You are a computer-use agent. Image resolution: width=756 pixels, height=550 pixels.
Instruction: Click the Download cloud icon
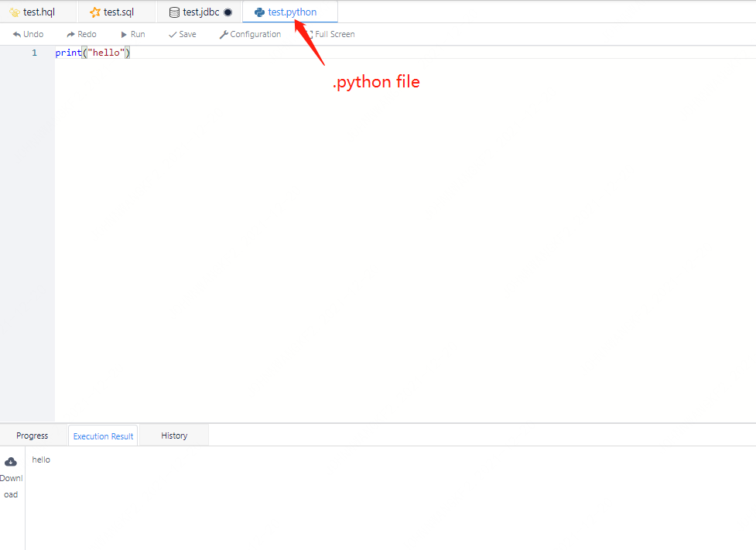[x=11, y=462]
